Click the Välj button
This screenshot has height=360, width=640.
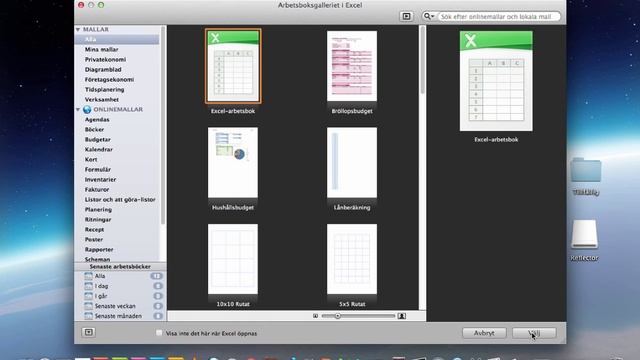tap(534, 333)
